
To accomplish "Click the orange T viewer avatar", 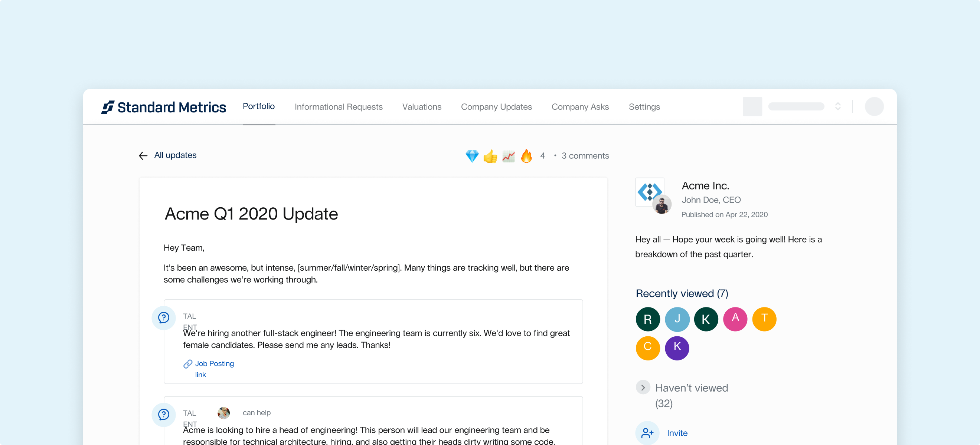I will click(x=764, y=319).
